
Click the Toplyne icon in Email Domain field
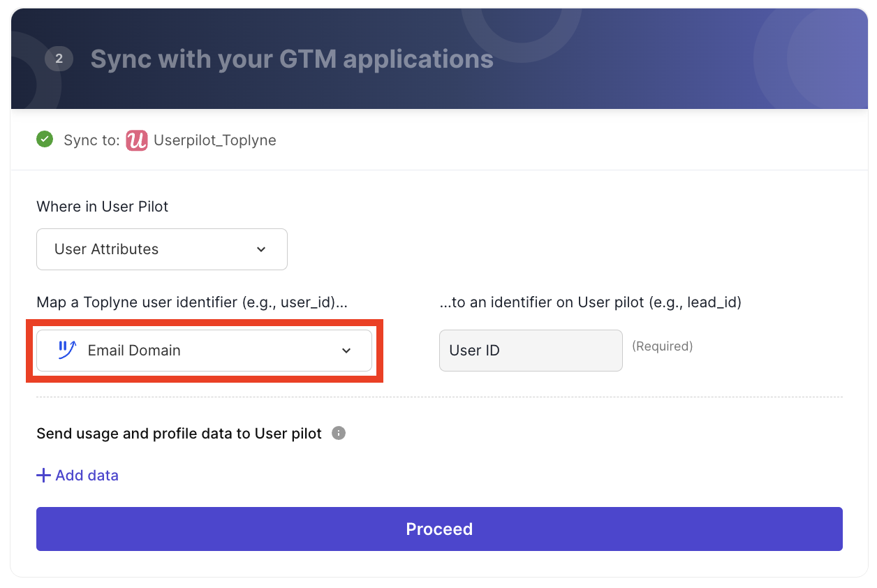[x=67, y=350]
